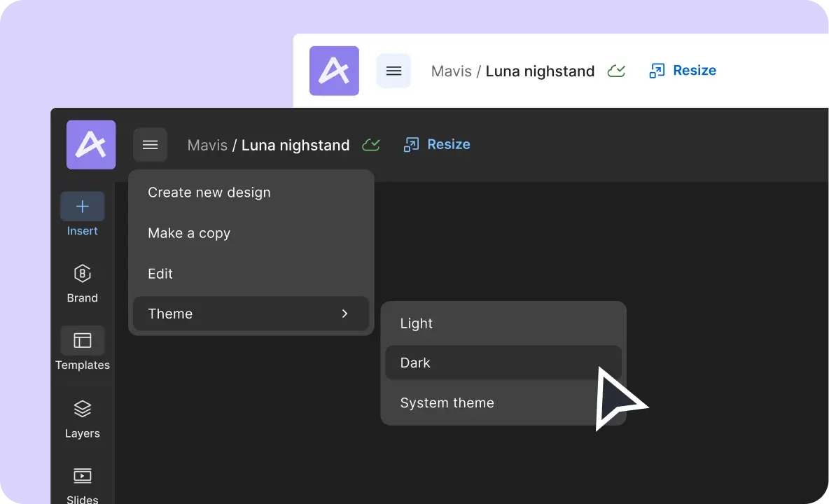
Task: Select Edit from the menu
Action: coord(160,274)
